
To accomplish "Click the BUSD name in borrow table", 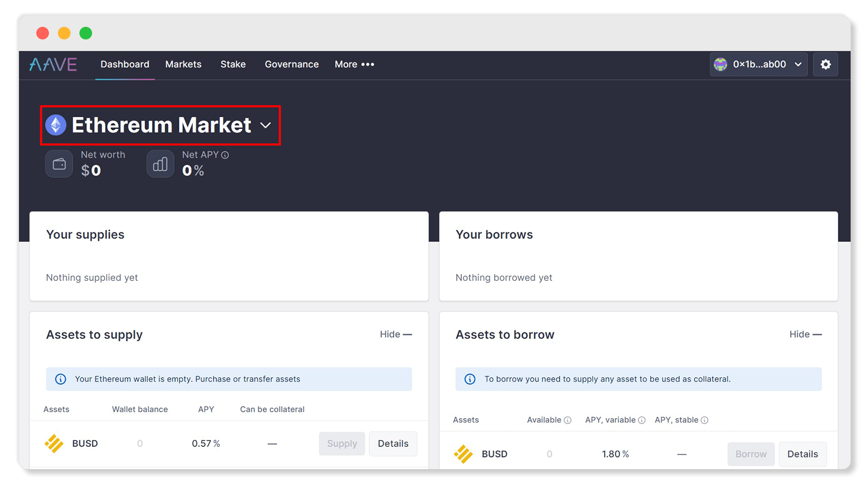I will 494,454.
